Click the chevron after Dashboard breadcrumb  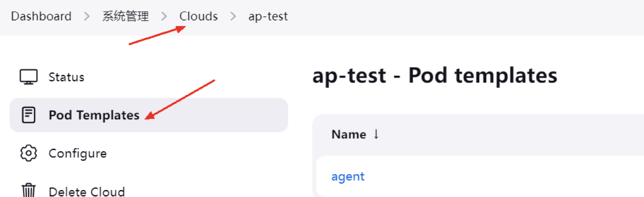click(87, 17)
